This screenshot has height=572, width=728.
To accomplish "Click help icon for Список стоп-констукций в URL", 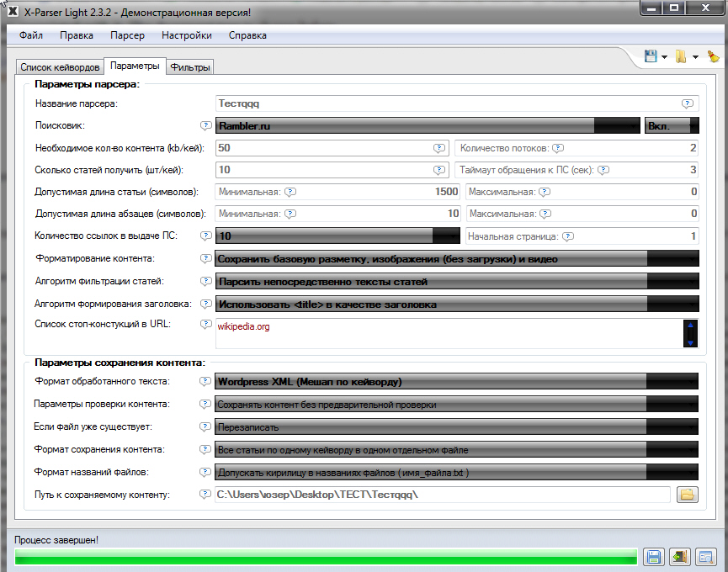I will coord(205,324).
